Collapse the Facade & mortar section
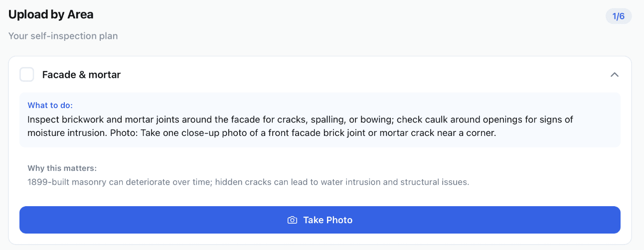644x250 pixels. 615,75
